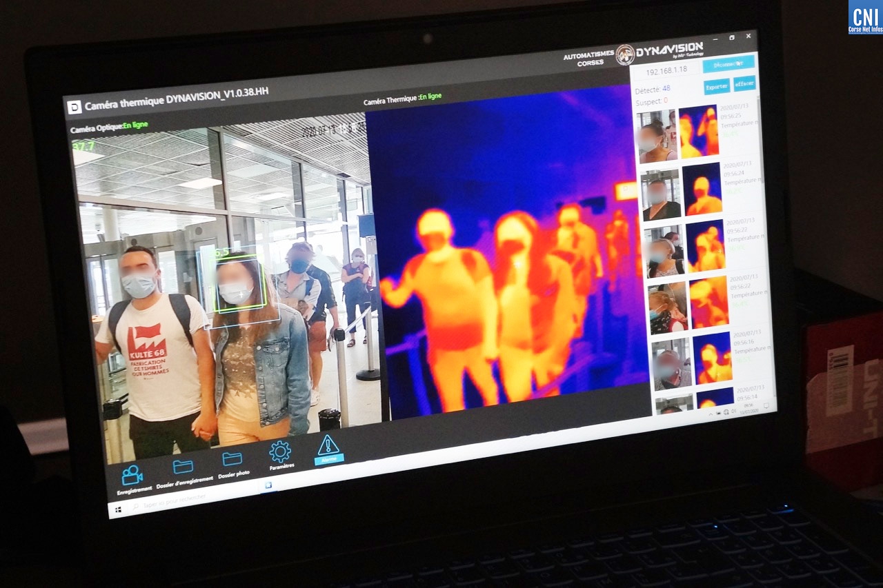883x588 pixels.
Task: Open thermal snapshot taken at 09:56:24
Action: (702, 189)
